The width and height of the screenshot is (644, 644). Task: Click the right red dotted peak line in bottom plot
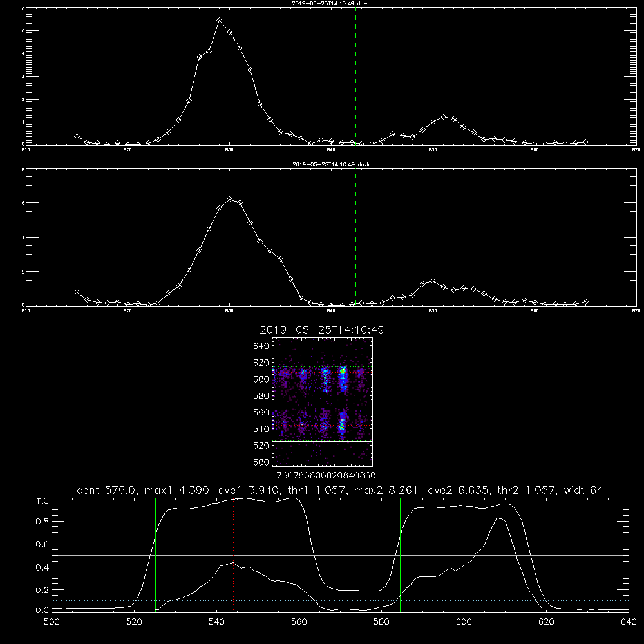coord(497,555)
